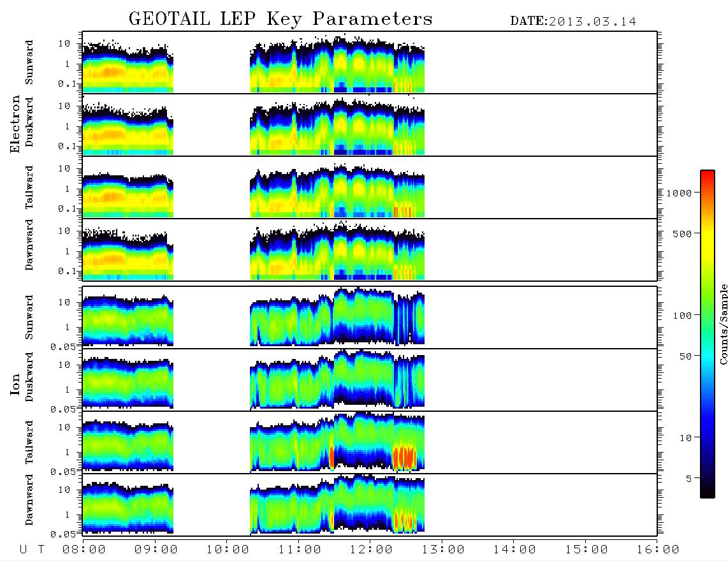The image size is (728, 561).
Task: Click the "09:00" time tick label
Action: pos(156,550)
